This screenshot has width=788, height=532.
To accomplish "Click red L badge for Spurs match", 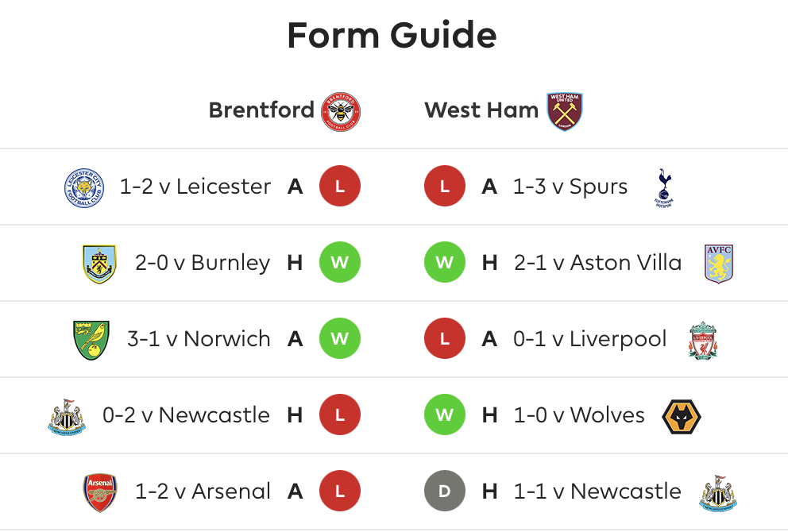I will coord(444,186).
